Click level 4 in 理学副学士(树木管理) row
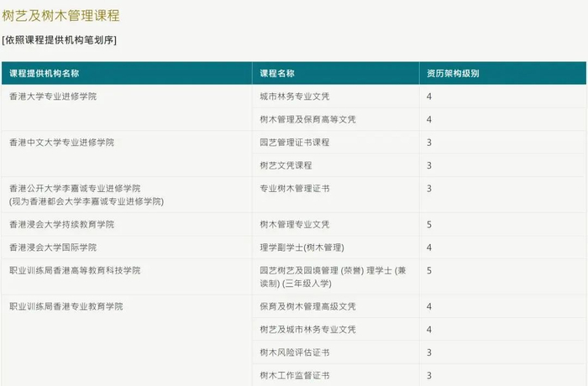The image size is (588, 386). click(x=429, y=248)
